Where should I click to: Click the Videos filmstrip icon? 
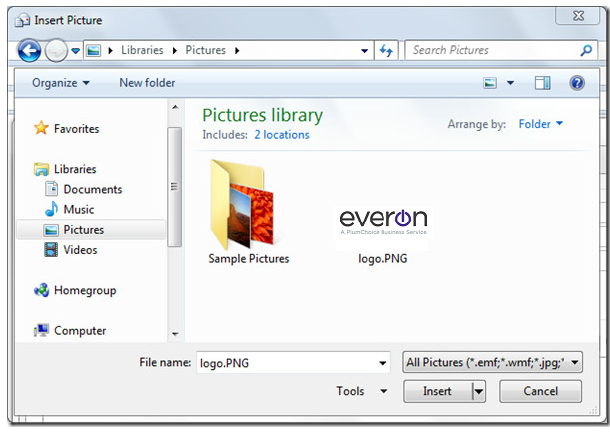(51, 249)
